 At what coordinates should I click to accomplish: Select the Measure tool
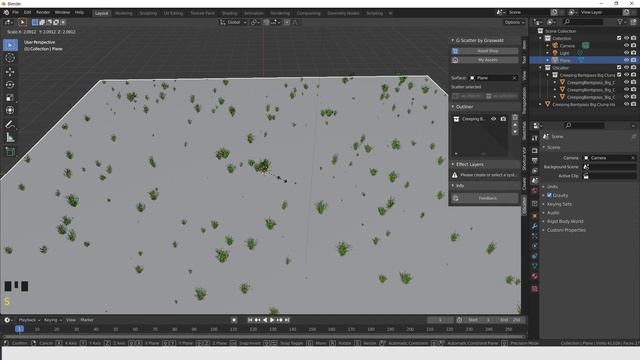(10, 138)
